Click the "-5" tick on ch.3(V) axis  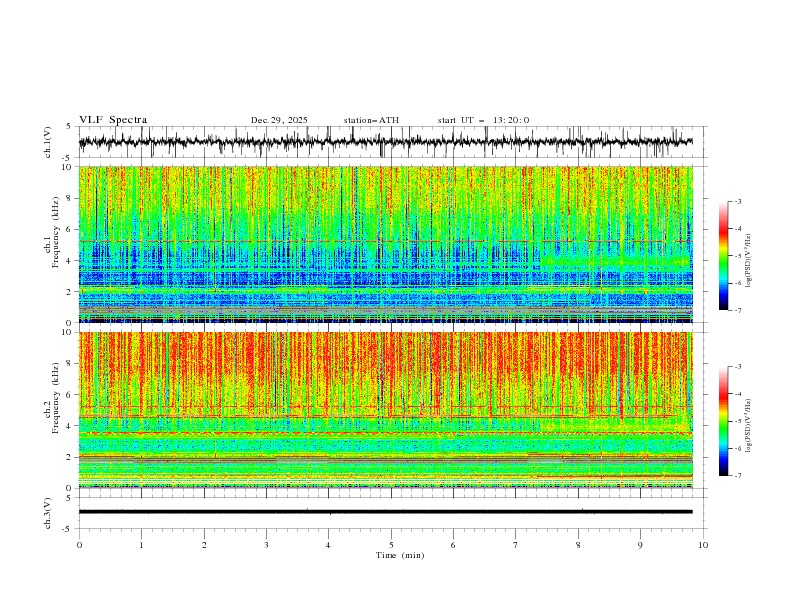67,529
